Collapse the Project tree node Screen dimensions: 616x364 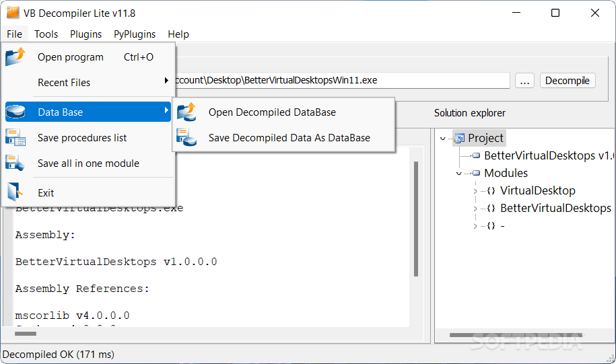(443, 139)
